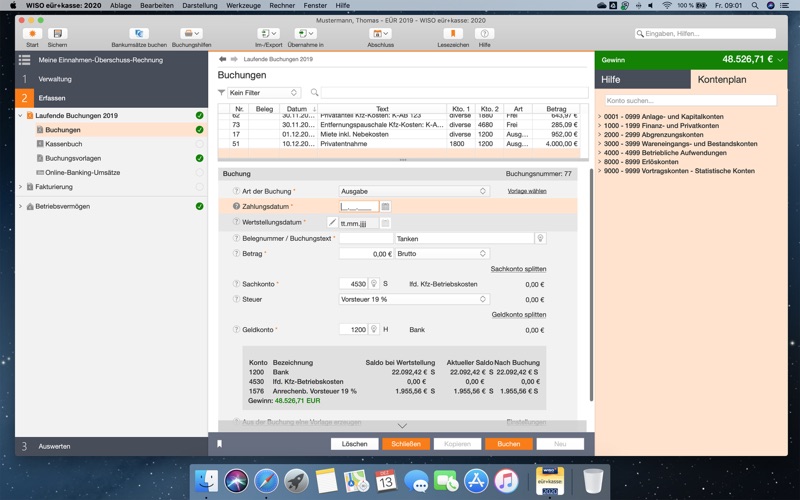The height and width of the screenshot is (500, 800).
Task: Click the hamburger menu icon beside Meine Einnahmen-Überschuss-Rechnung
Action: 24,60
